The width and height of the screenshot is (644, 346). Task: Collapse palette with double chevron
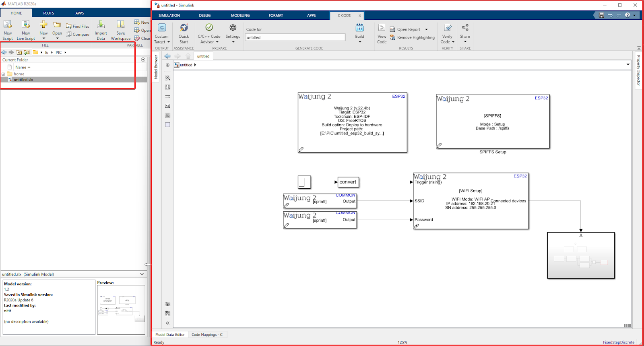168,323
